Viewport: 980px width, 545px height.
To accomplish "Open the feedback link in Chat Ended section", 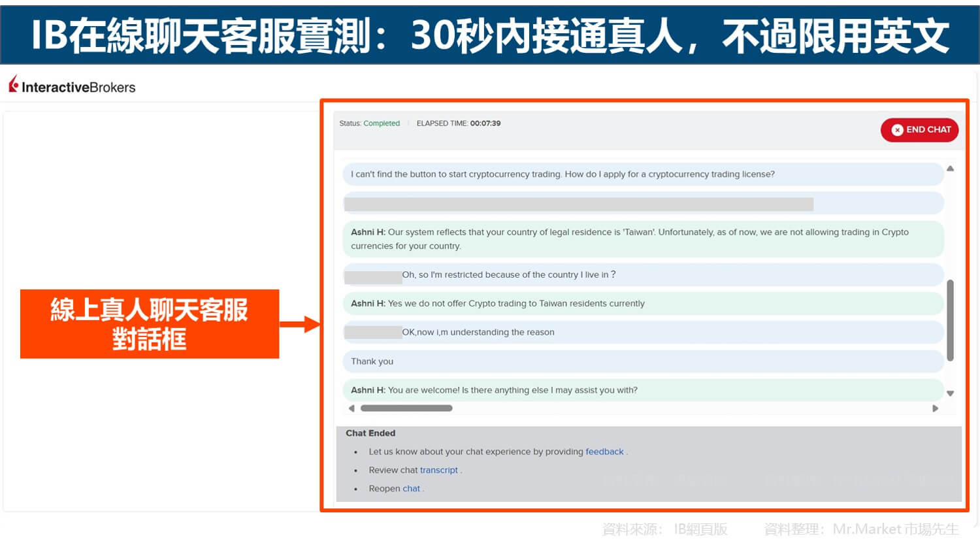I will (x=604, y=452).
